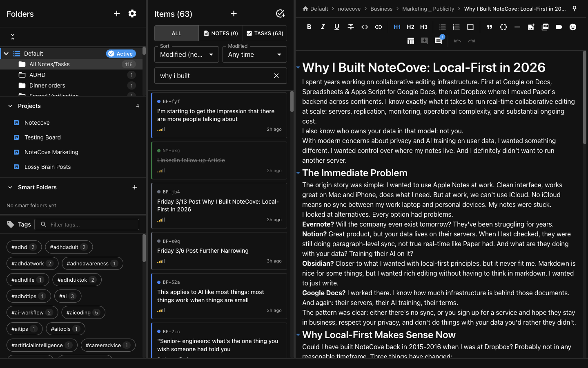Open the emoji picker
The image size is (588, 368).
[573, 27]
